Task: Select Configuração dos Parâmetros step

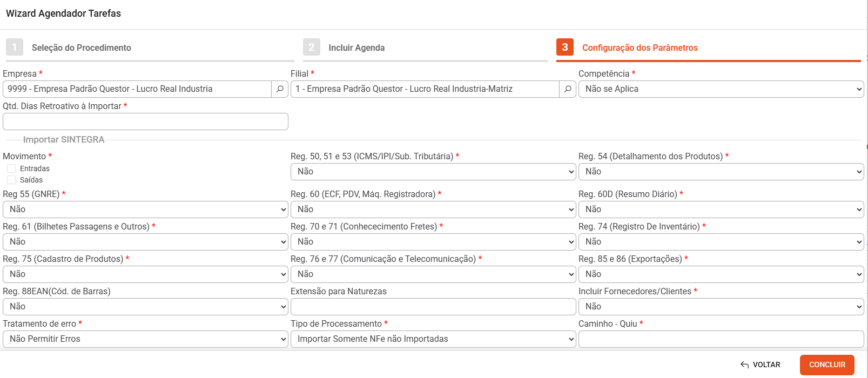Action: pos(640,48)
